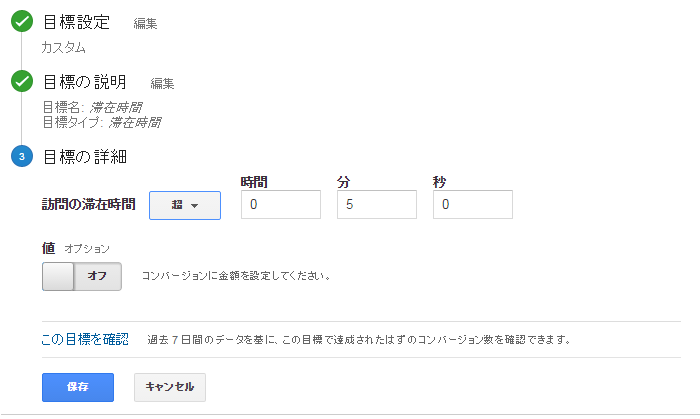Click the キャンセル button
The height and width of the screenshot is (419, 700).
[170, 387]
